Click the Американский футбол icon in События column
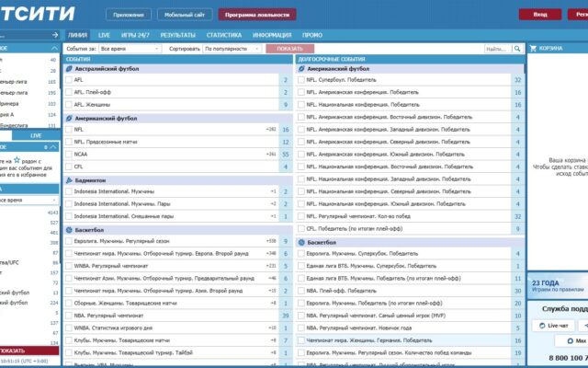 point(69,119)
